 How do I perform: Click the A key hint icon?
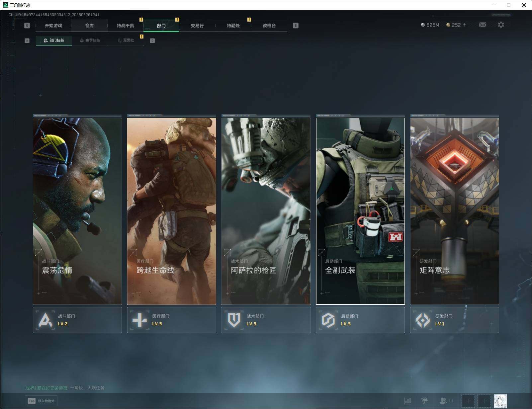27,41
